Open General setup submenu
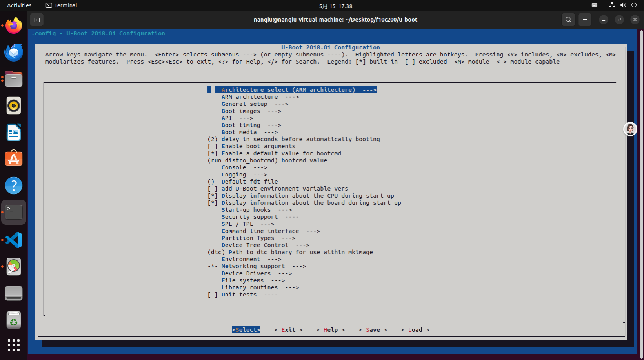Image resolution: width=644 pixels, height=360 pixels. point(255,104)
